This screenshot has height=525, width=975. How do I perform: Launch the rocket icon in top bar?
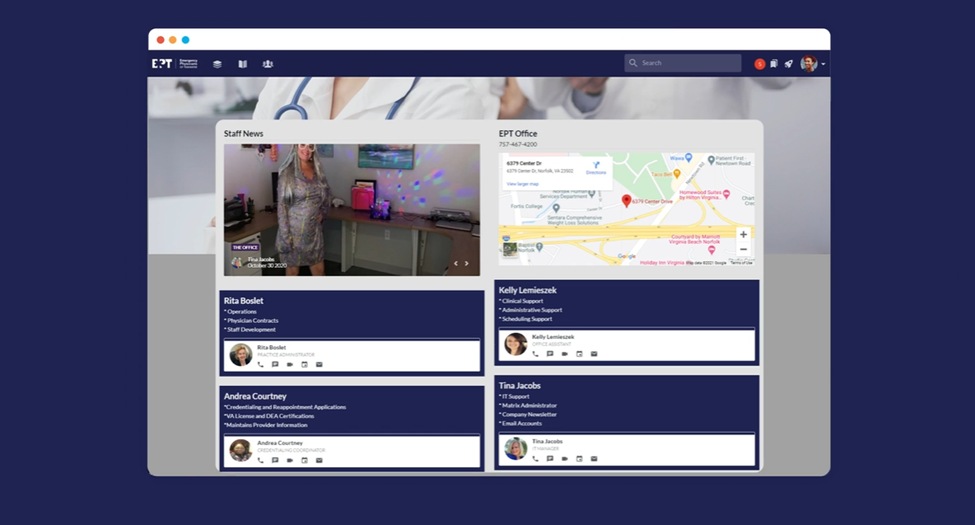[788, 64]
